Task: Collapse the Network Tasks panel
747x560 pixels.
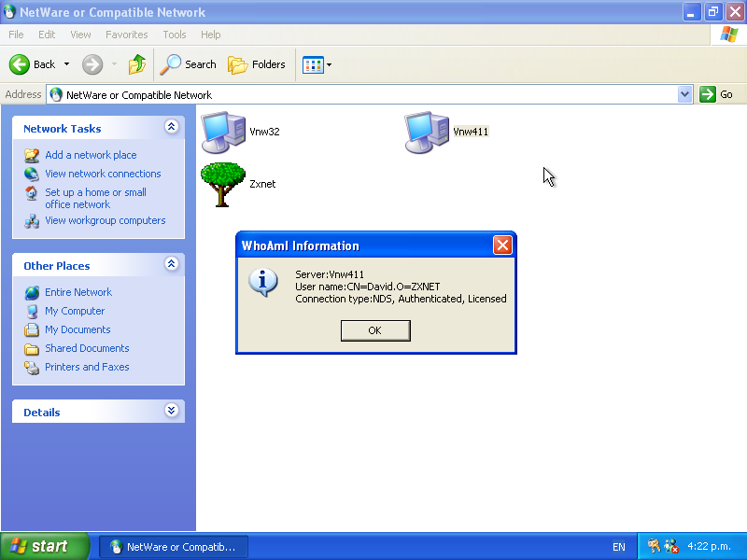Action: coord(172,127)
